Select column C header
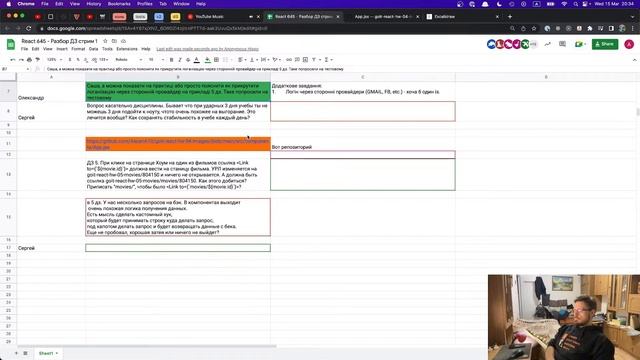This screenshot has height=360, width=640. [363, 77]
